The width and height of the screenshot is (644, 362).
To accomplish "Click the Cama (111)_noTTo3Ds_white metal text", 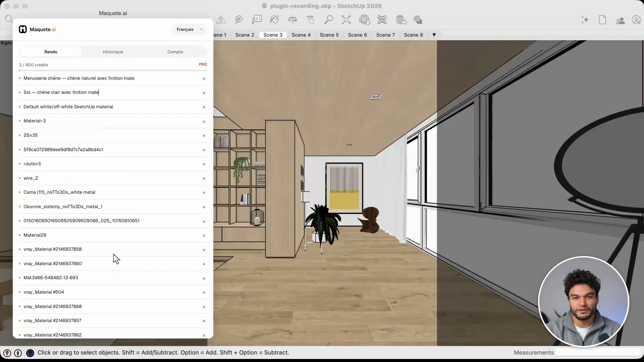I will coord(59,192).
